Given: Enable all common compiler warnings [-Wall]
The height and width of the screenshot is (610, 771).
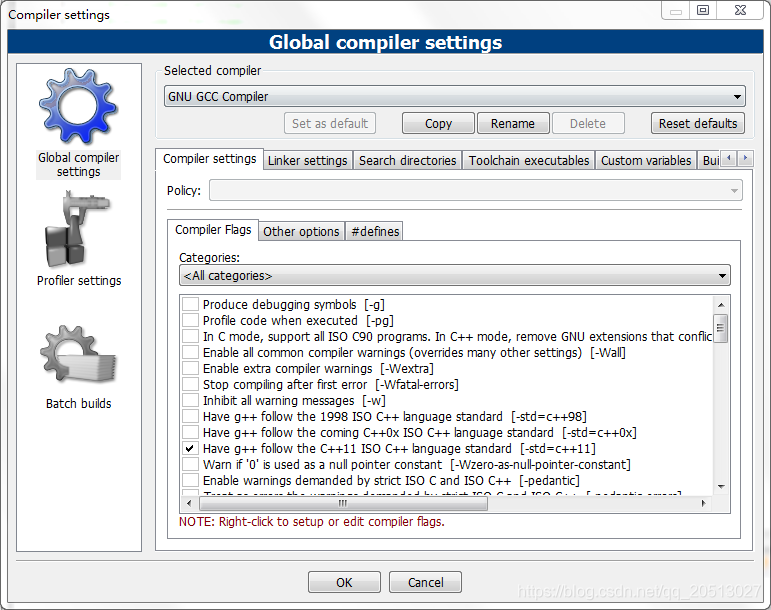Looking at the screenshot, I should tap(190, 352).
